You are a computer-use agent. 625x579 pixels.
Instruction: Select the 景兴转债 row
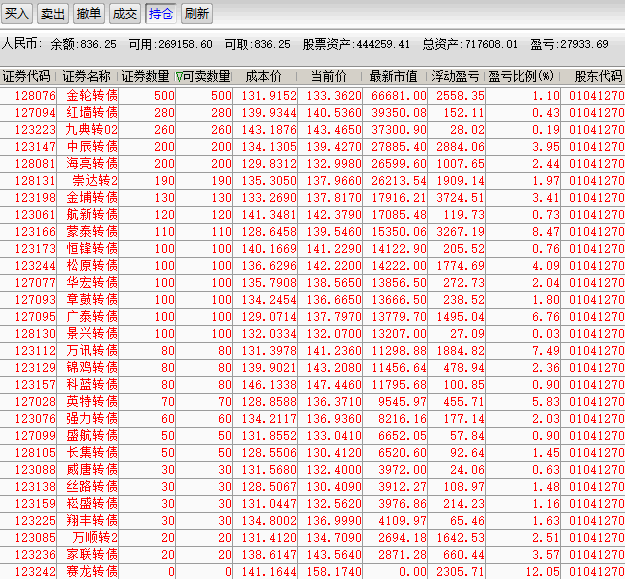tap(312, 334)
